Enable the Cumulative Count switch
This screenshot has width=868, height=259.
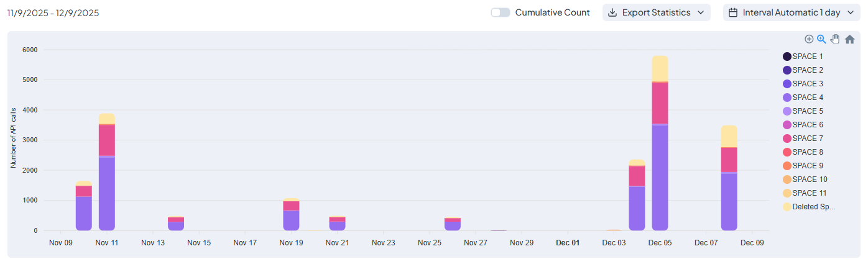coord(501,12)
